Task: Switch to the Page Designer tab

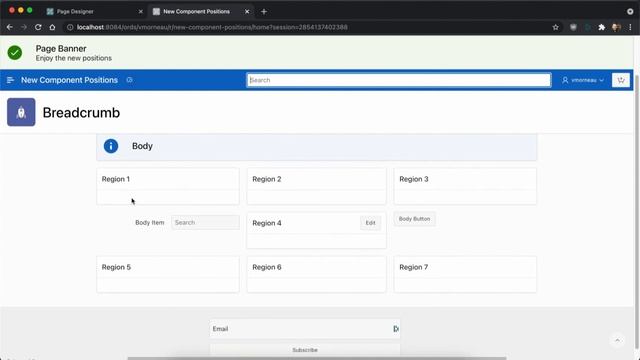Action: pos(95,11)
